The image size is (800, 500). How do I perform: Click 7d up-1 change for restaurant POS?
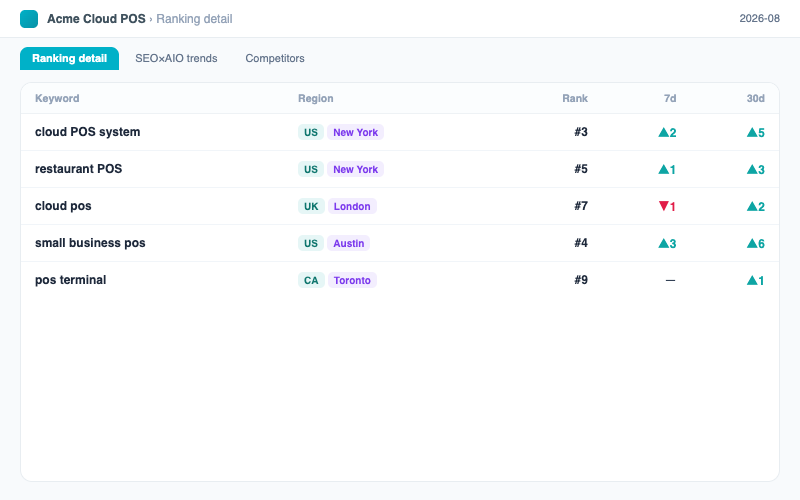click(x=667, y=169)
